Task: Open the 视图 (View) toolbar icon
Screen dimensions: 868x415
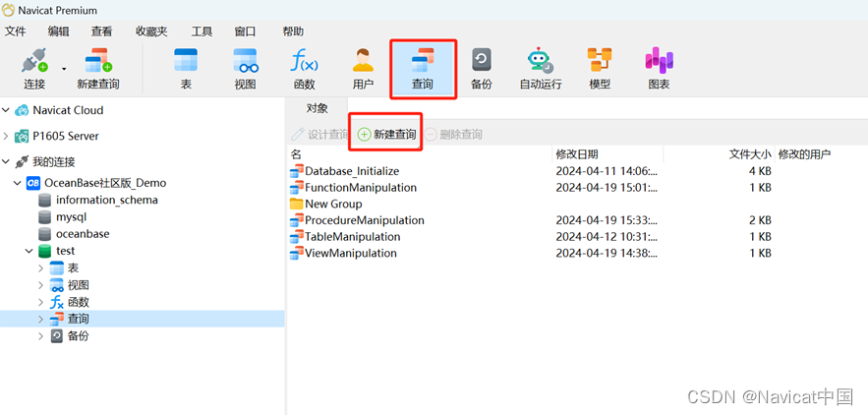Action: coord(245,69)
